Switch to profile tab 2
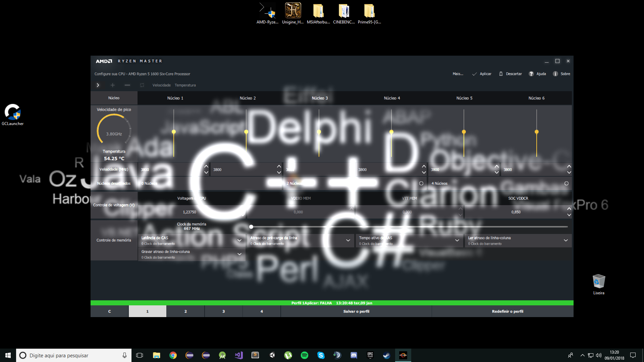 point(185,311)
